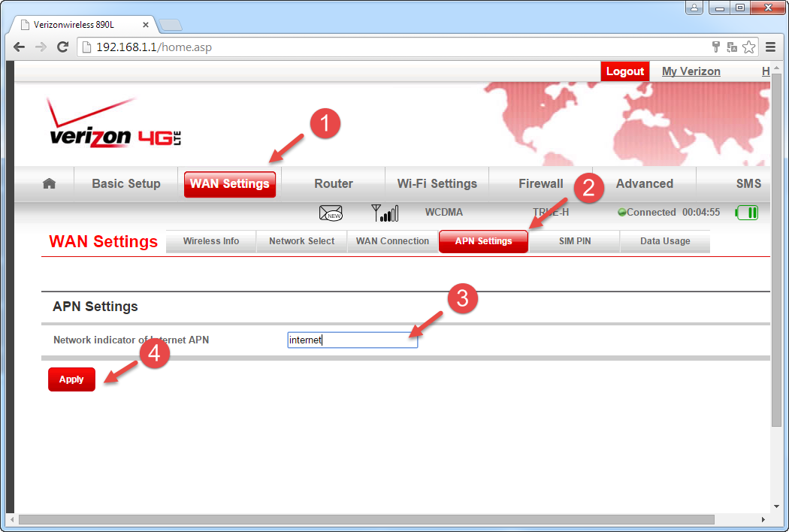Select WAN Settings main menu
Viewport: 789px width, 532px height.
point(229,183)
